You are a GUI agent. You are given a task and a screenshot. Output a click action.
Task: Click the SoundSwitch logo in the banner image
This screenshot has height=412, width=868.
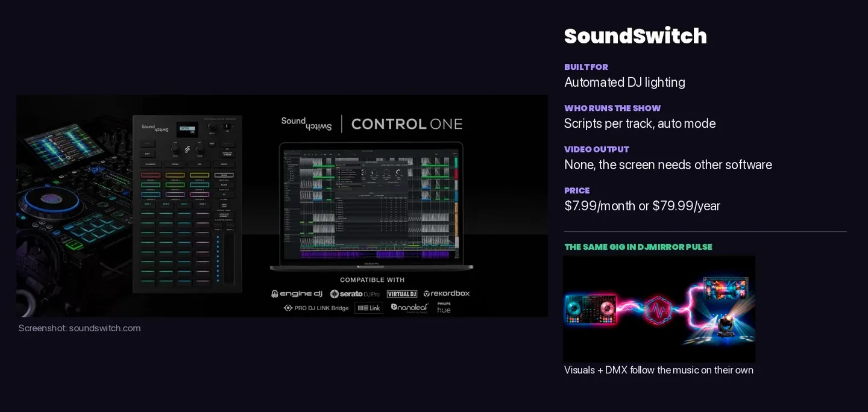point(306,123)
